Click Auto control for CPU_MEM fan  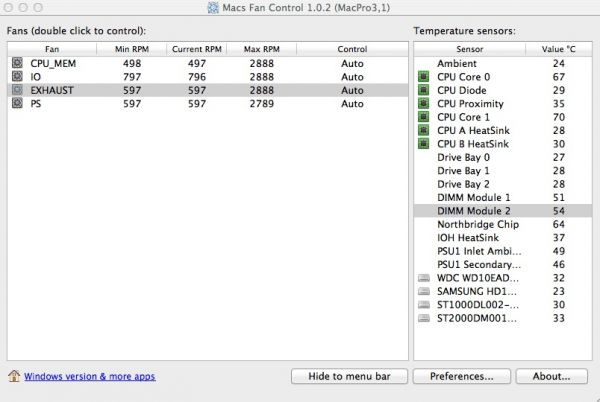coord(352,63)
